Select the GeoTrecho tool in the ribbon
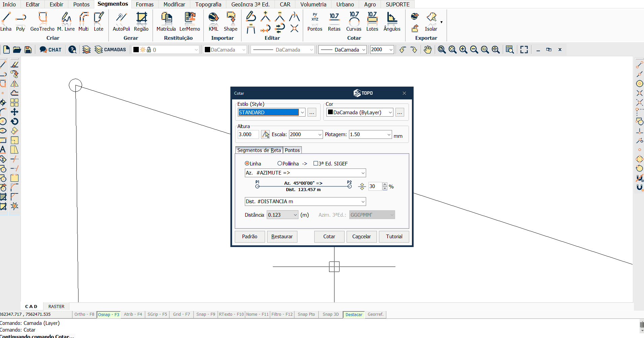644x338 pixels. pyautogui.click(x=42, y=22)
